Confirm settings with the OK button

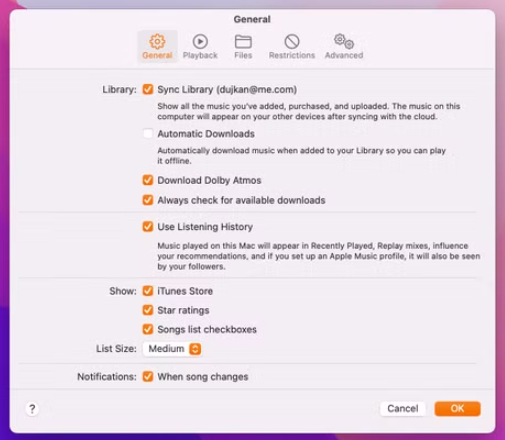coord(457,409)
